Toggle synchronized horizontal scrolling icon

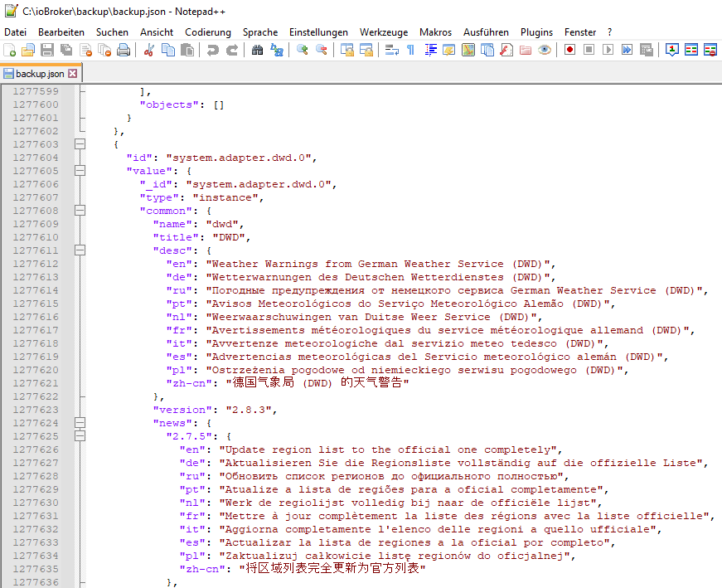366,50
